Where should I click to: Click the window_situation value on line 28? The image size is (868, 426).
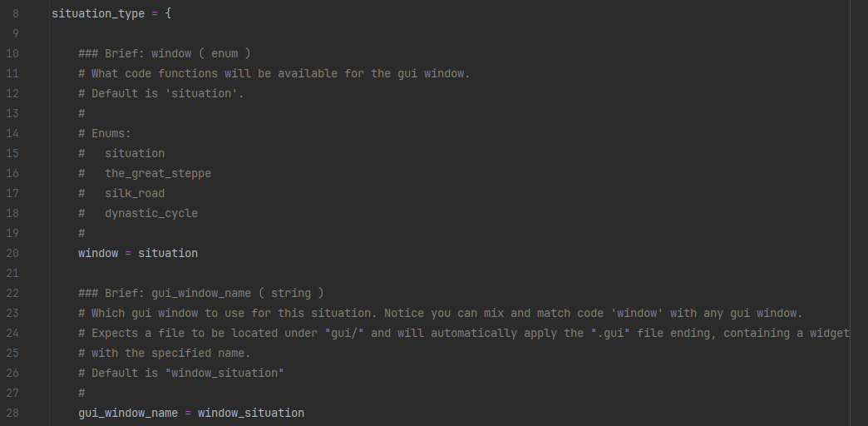coord(251,414)
